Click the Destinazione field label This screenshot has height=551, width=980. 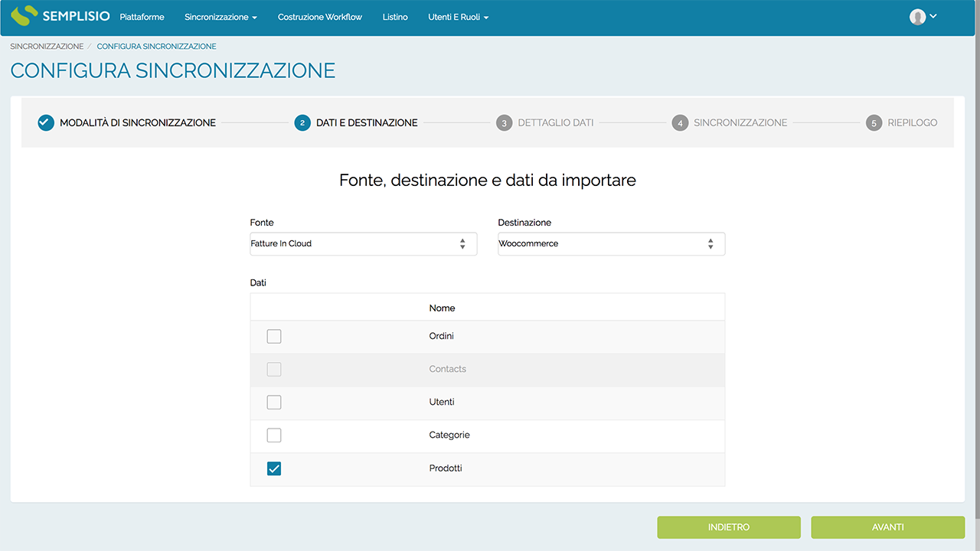[524, 223]
